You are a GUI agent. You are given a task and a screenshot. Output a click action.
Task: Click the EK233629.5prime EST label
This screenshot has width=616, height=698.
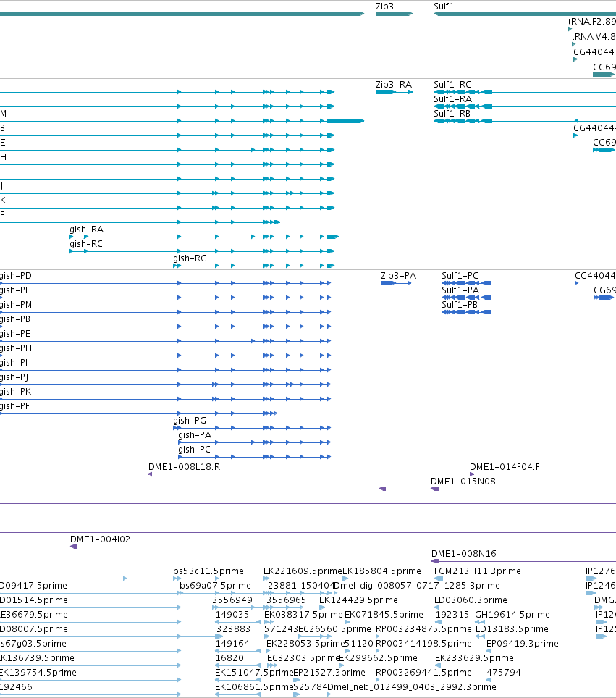point(474,658)
